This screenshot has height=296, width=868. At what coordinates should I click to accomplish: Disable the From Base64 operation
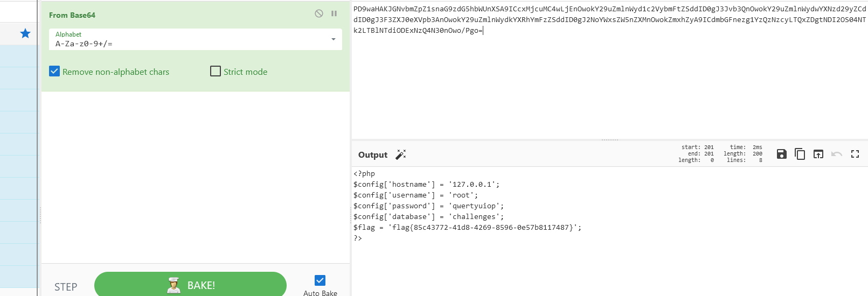(x=319, y=13)
